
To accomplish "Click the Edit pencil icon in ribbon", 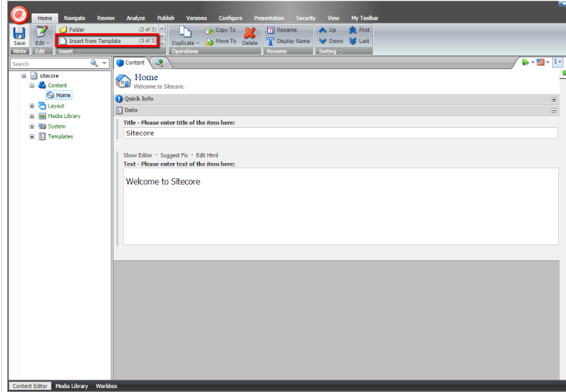I will click(42, 32).
